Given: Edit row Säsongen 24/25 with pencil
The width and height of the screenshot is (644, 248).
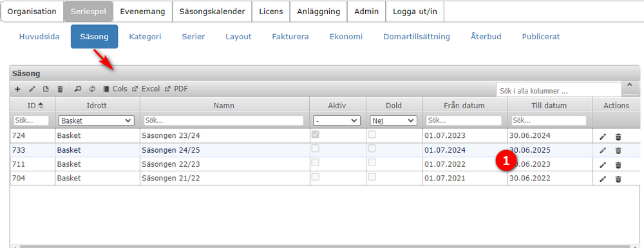Looking at the screenshot, I should 603,151.
